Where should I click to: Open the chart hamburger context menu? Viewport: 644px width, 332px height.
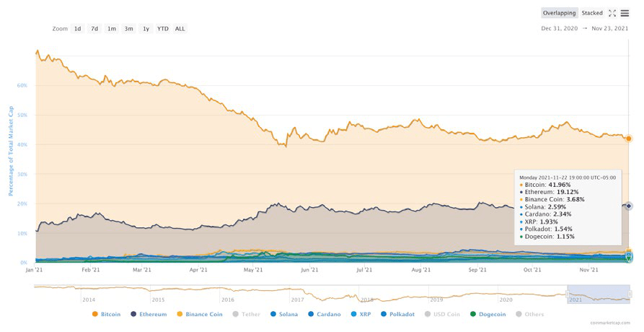coord(625,13)
